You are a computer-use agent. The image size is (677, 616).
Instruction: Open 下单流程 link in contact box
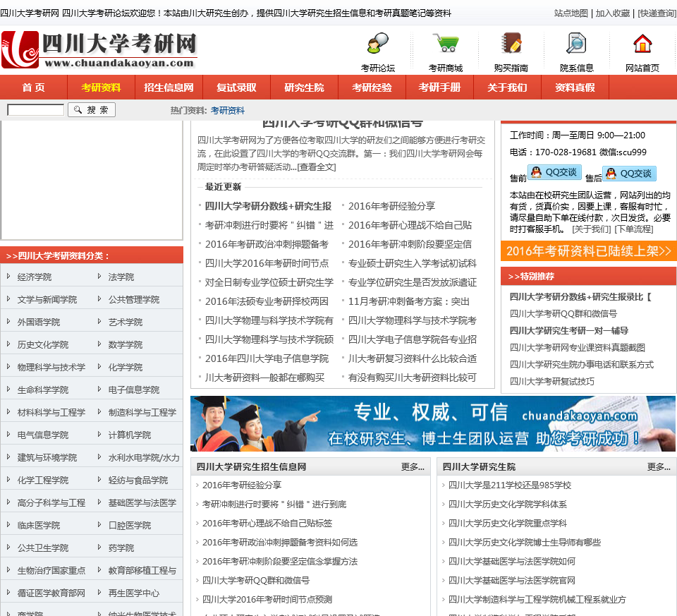coord(634,229)
